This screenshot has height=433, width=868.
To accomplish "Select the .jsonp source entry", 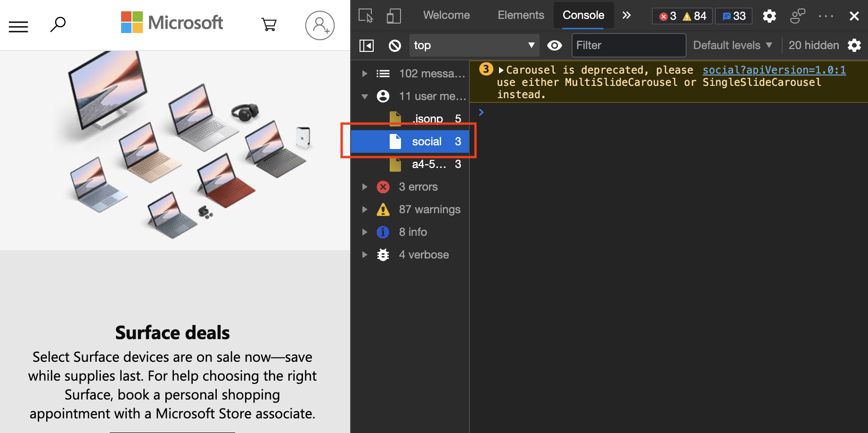I will [x=410, y=119].
